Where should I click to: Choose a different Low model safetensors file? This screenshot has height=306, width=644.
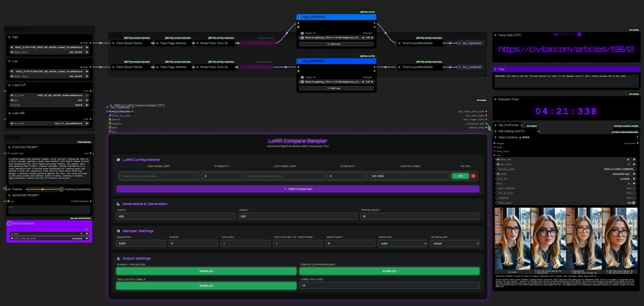click(49, 72)
